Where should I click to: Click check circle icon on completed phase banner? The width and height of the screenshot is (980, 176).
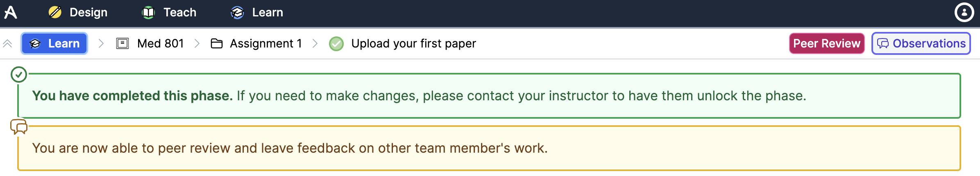pyautogui.click(x=19, y=74)
